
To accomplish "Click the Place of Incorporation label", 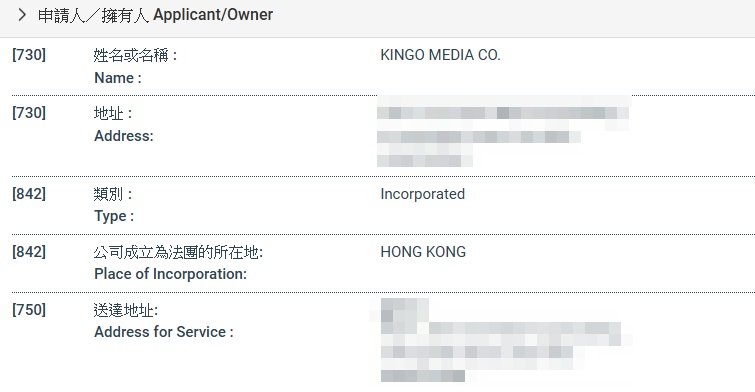I will (x=170, y=274).
